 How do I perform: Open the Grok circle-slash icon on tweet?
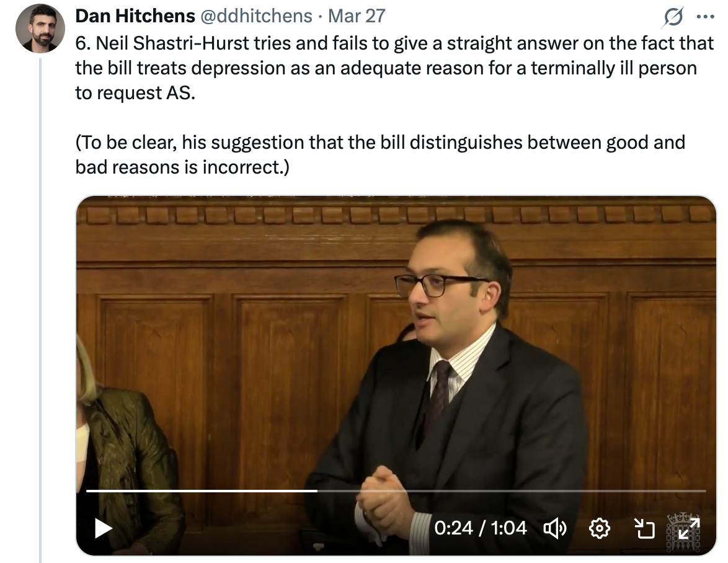(673, 17)
